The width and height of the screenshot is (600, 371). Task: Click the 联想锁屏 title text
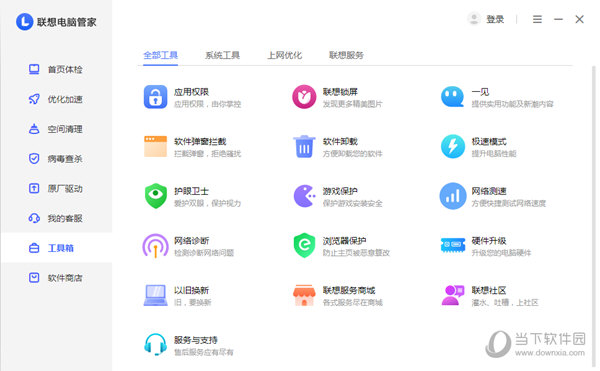pyautogui.click(x=340, y=92)
